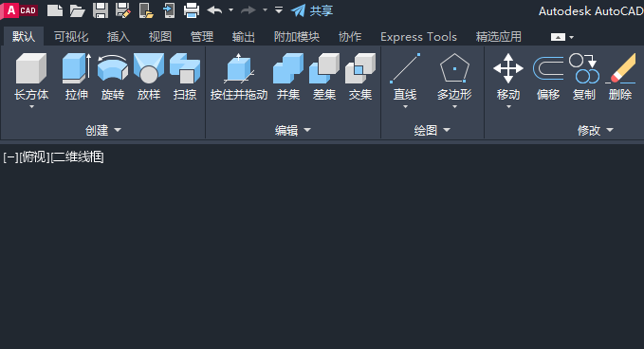Open the 精选应用 ribbon tab

pos(499,37)
